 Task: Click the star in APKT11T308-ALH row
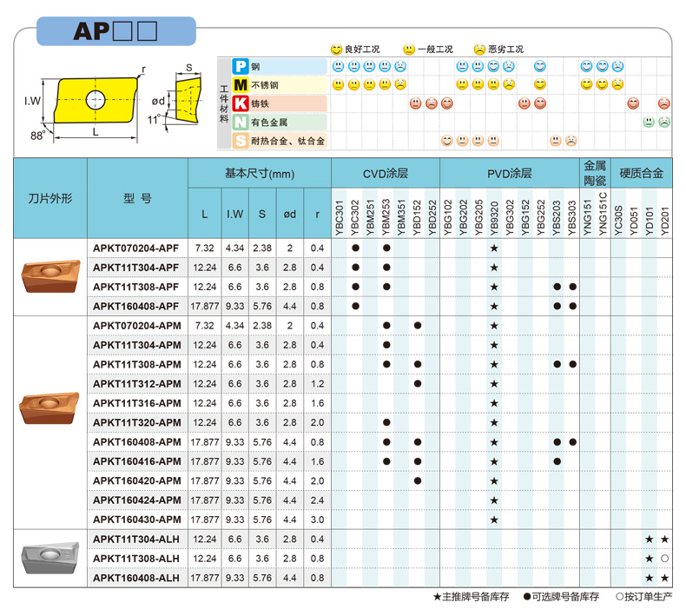tap(650, 558)
